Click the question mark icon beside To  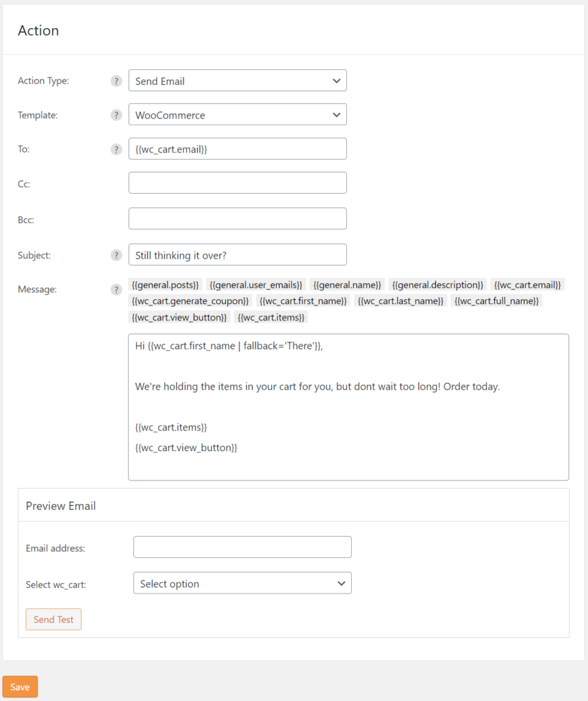pyautogui.click(x=116, y=149)
